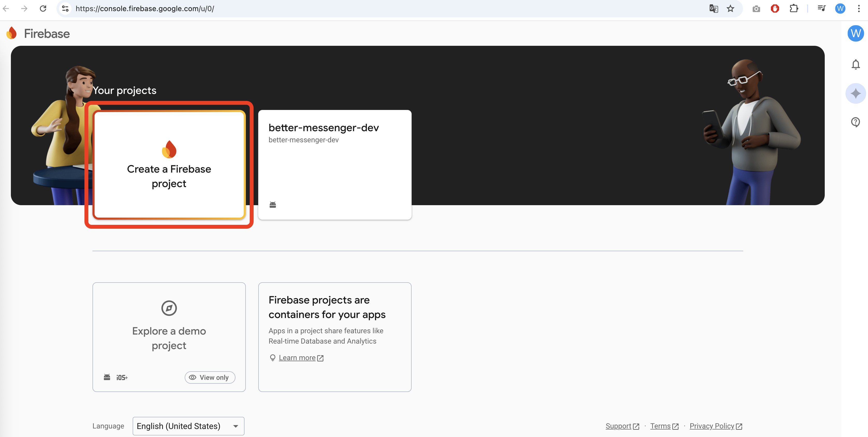
Task: Click the flame icon on Create project card
Action: pyautogui.click(x=169, y=149)
